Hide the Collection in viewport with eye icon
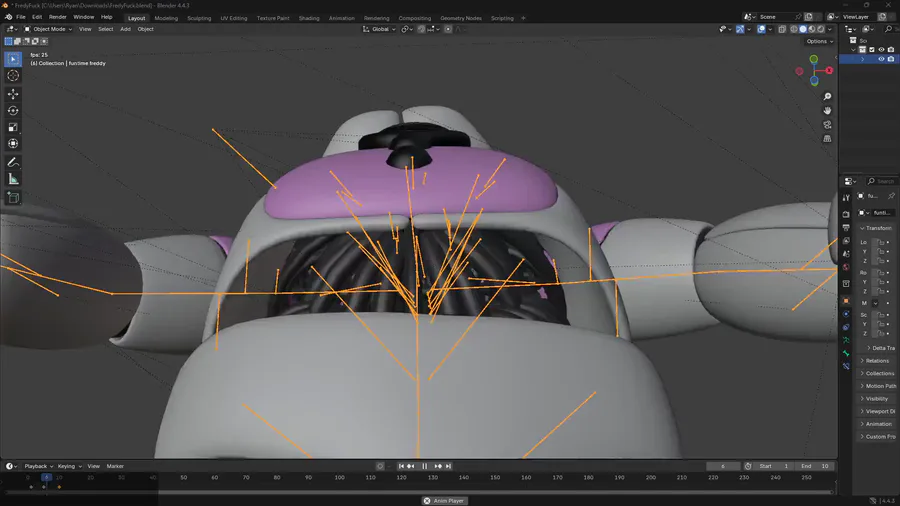900x506 pixels. click(x=881, y=50)
